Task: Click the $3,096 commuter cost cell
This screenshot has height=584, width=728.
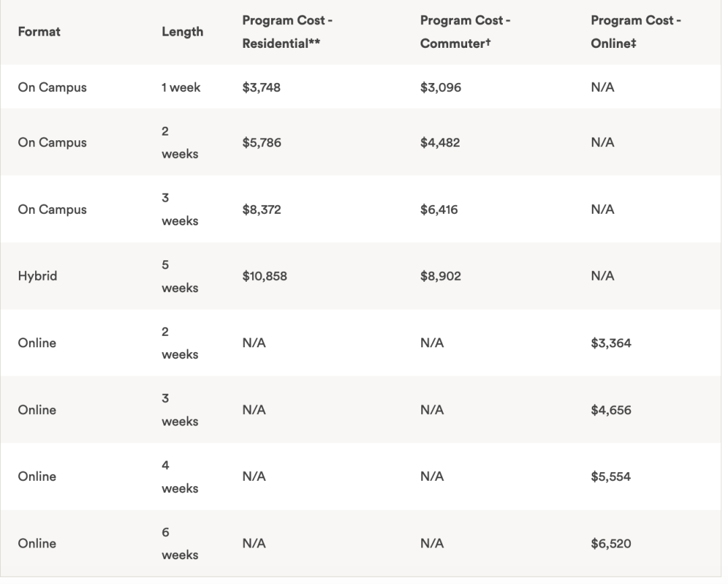Action: (440, 87)
